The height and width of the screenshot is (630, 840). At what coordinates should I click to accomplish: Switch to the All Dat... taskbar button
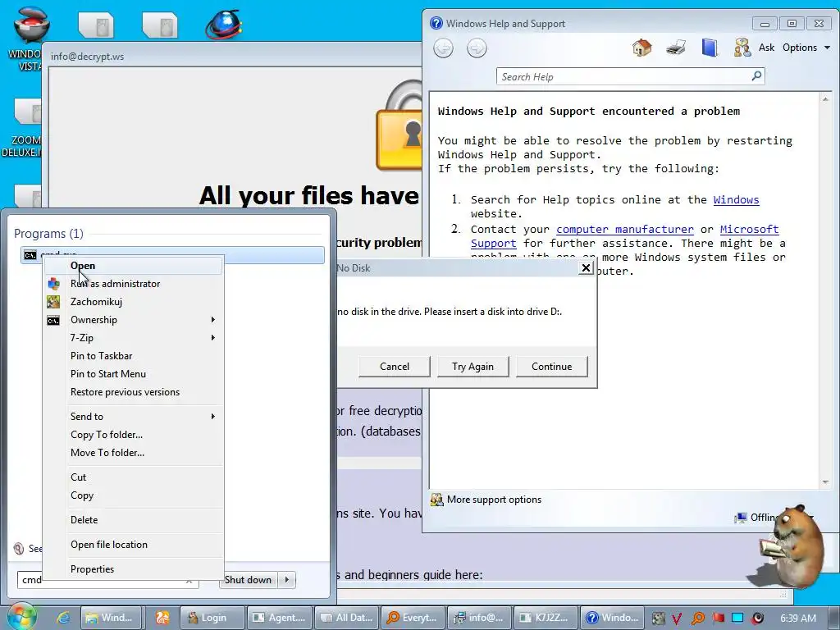coord(347,618)
